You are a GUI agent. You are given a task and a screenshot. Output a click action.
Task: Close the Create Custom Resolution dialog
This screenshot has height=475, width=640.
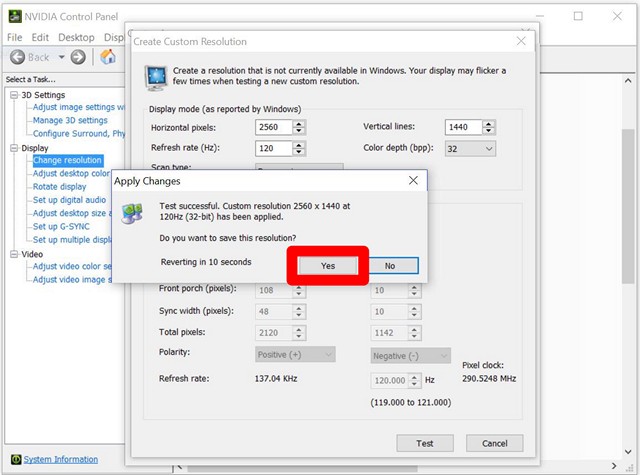point(521,41)
